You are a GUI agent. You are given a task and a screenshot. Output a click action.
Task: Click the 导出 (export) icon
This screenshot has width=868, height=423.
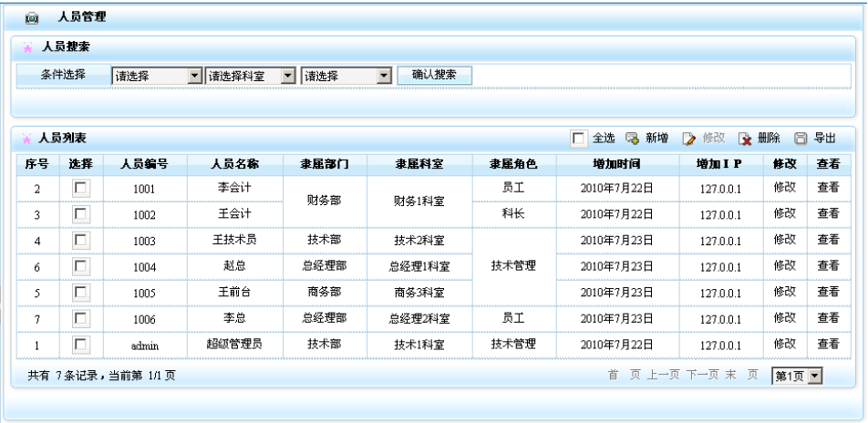(800, 139)
